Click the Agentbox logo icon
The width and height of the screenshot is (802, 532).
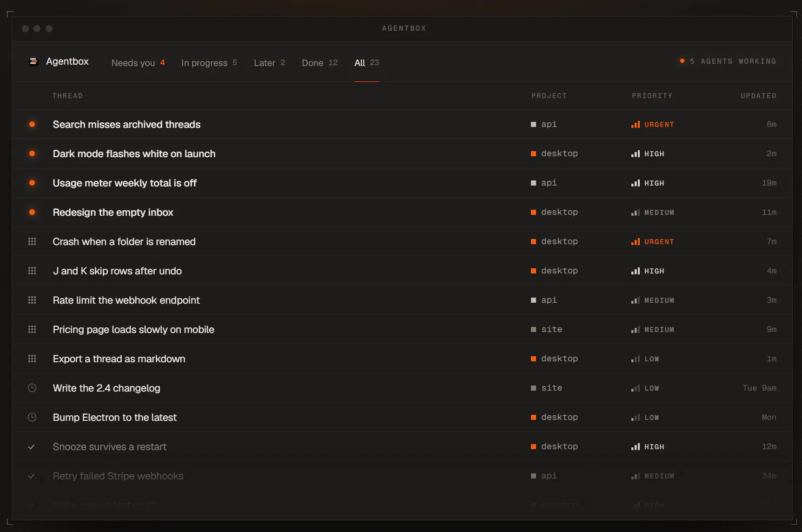pyautogui.click(x=33, y=61)
